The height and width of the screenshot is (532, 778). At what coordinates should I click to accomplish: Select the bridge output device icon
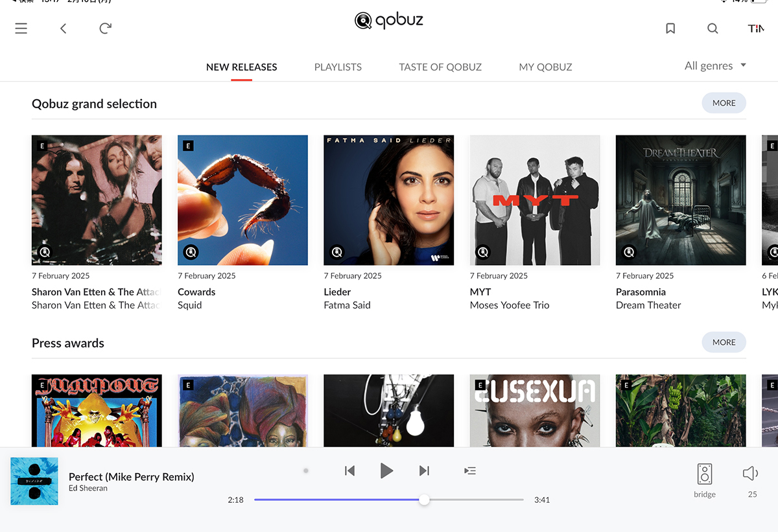click(x=705, y=474)
